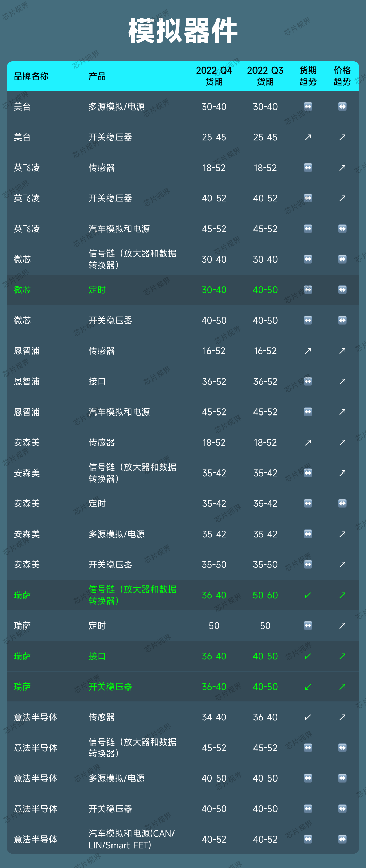Click 货期趋势 flat icon for 安森美 多源模拟/电源

[x=308, y=534]
